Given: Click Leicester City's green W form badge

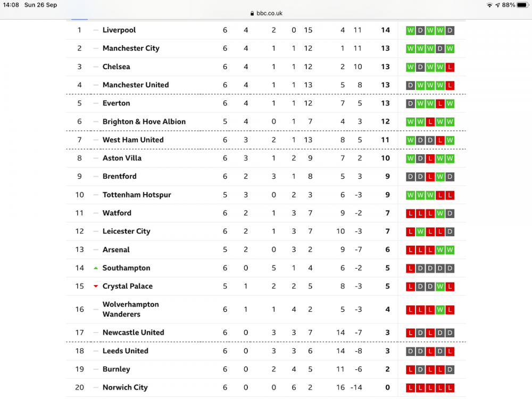Looking at the screenshot, I should [x=420, y=231].
